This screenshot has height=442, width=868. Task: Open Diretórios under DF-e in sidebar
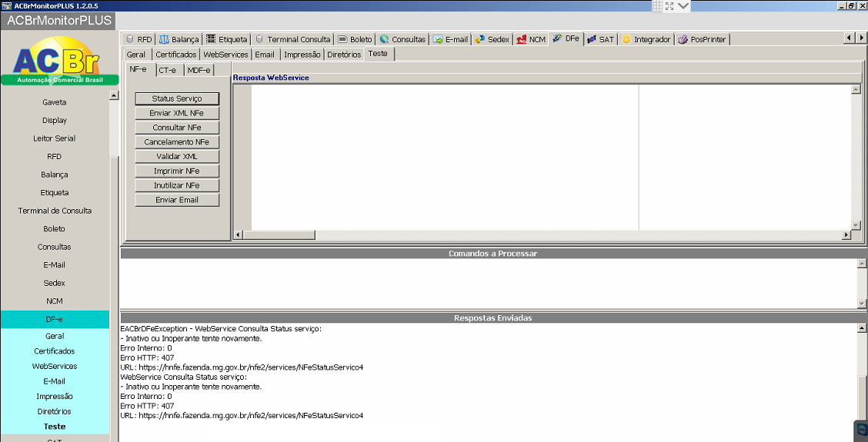54,411
